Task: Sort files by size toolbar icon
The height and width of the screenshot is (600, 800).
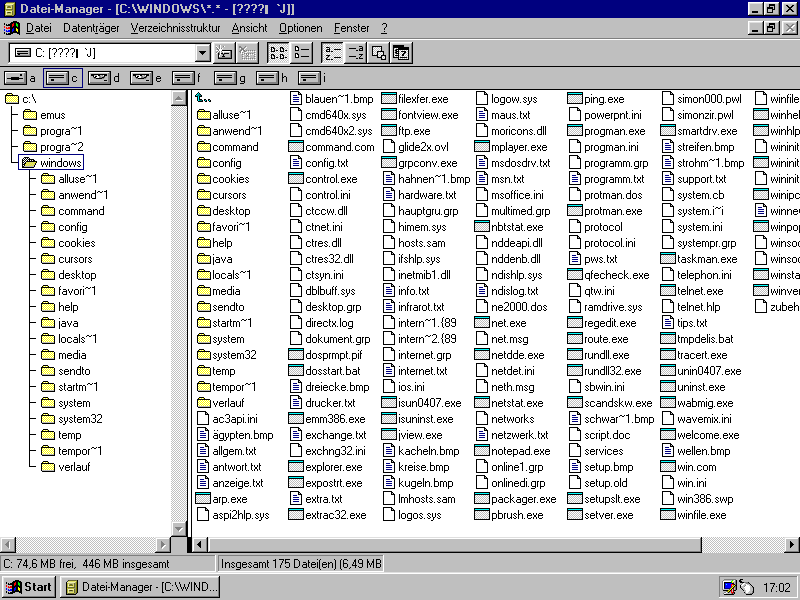Action: tap(378, 53)
